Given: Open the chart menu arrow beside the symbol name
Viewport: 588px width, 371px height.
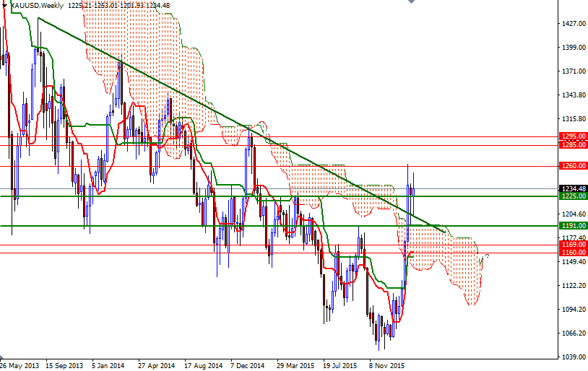Looking at the screenshot, I should [x=4, y=6].
